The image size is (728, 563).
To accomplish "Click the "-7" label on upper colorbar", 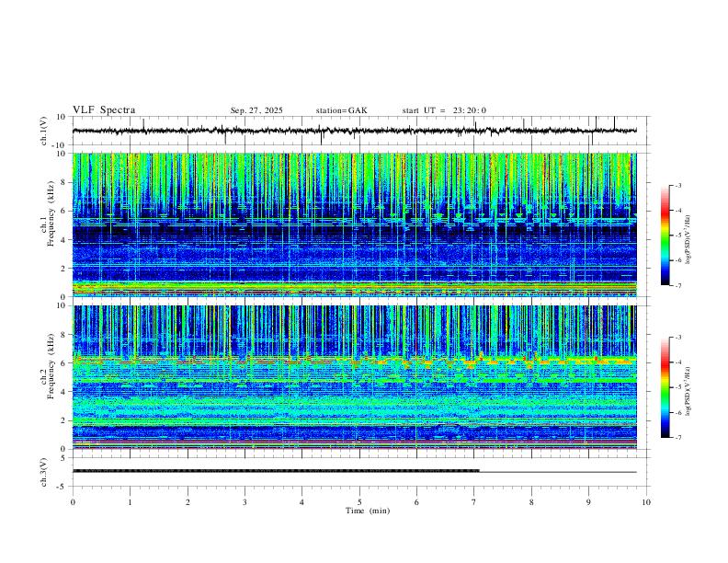I will pos(677,286).
